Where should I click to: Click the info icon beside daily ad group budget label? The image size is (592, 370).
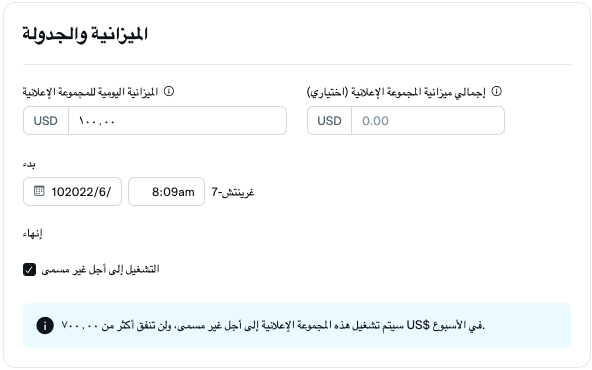(x=169, y=91)
